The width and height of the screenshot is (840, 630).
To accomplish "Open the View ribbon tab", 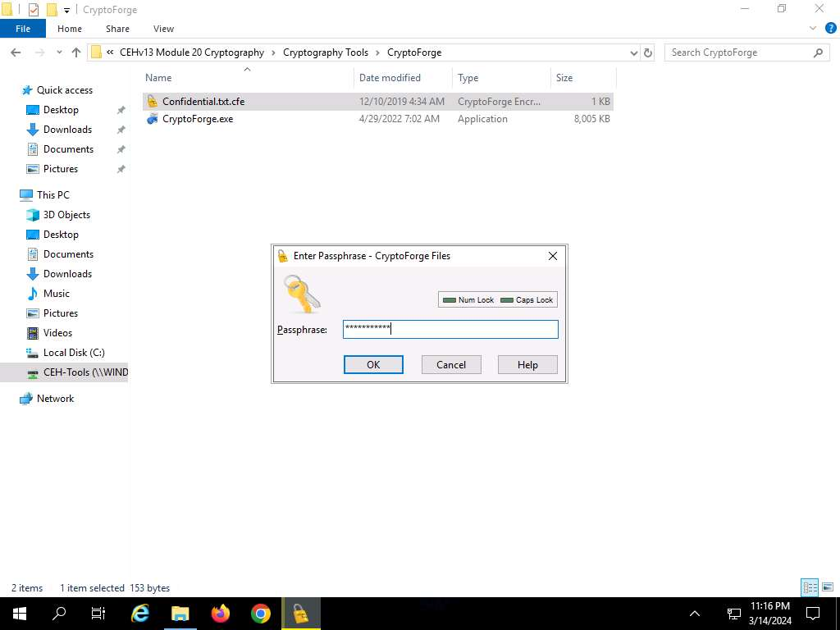I will pyautogui.click(x=163, y=29).
